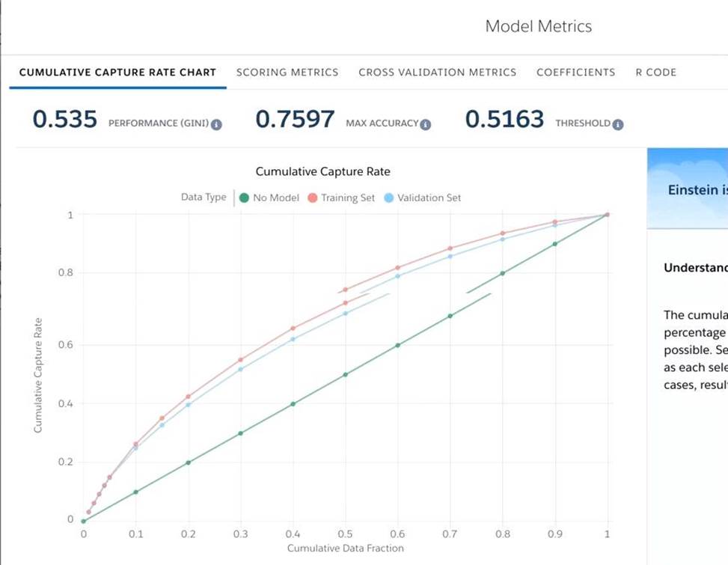The height and width of the screenshot is (565, 728).
Task: Click the No Model point at 0.5 data fraction
Action: (x=346, y=374)
